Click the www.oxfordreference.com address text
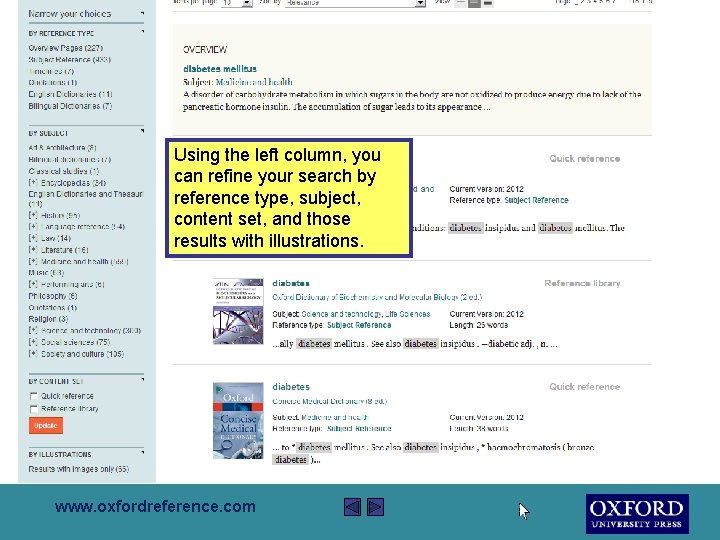720x540 pixels. 155,506
